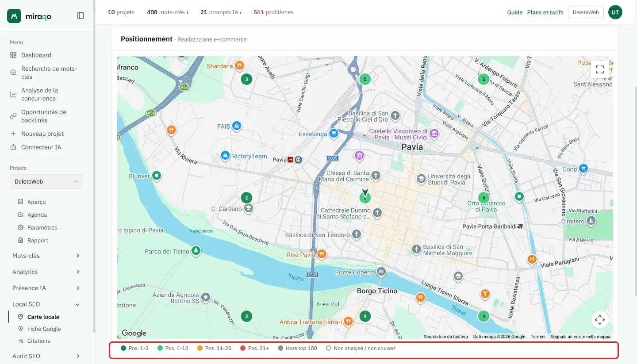637x364 pixels.
Task: Click the cluster marker 6 near Orto Botanico
Action: point(484,198)
